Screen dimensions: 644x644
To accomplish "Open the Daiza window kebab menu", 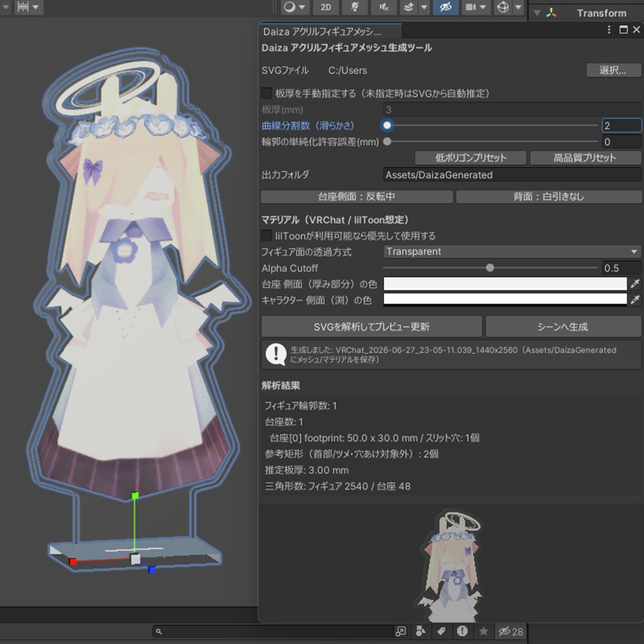I will [x=609, y=30].
